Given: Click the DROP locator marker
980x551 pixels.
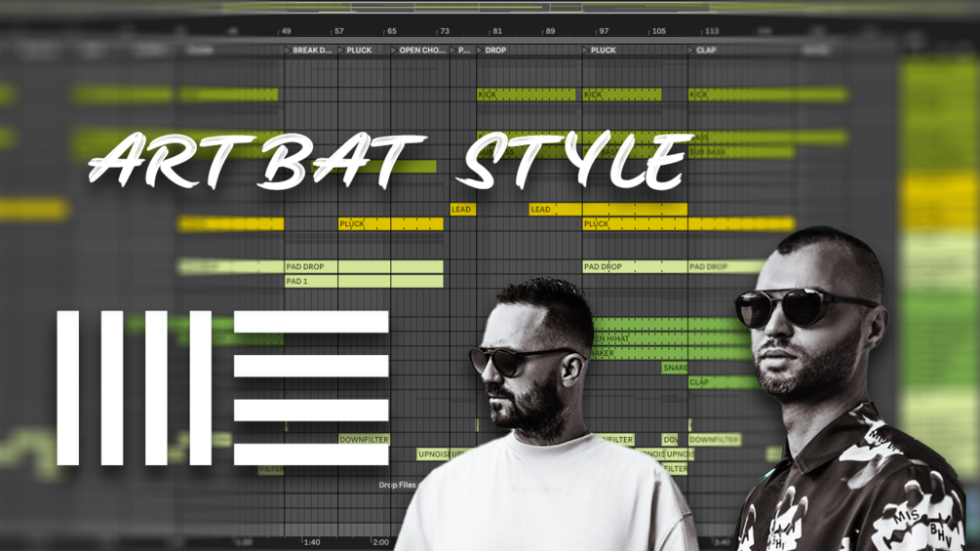Looking at the screenshot, I should pyautogui.click(x=491, y=50).
